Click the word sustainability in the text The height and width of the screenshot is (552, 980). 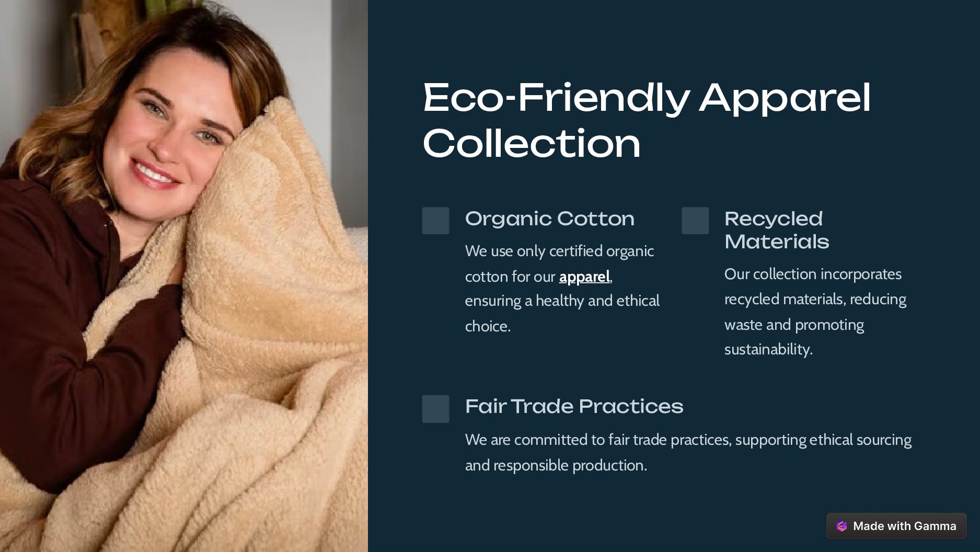[x=767, y=349]
